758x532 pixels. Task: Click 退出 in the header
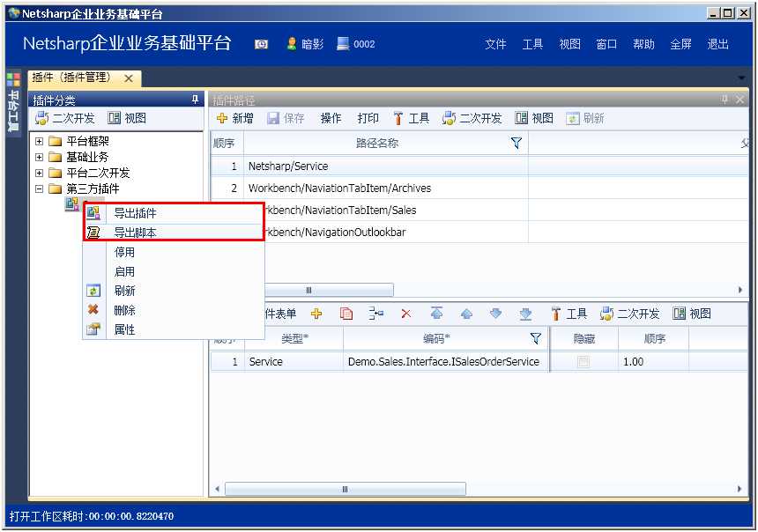click(717, 44)
